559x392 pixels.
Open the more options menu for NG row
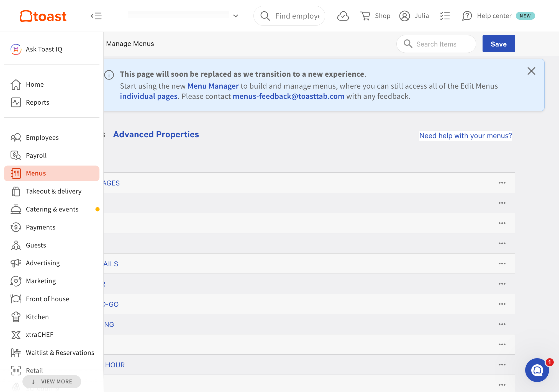click(x=502, y=324)
